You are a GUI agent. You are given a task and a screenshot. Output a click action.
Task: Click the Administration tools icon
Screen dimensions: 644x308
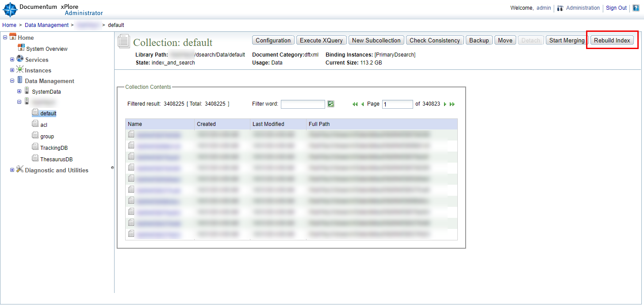(560, 8)
